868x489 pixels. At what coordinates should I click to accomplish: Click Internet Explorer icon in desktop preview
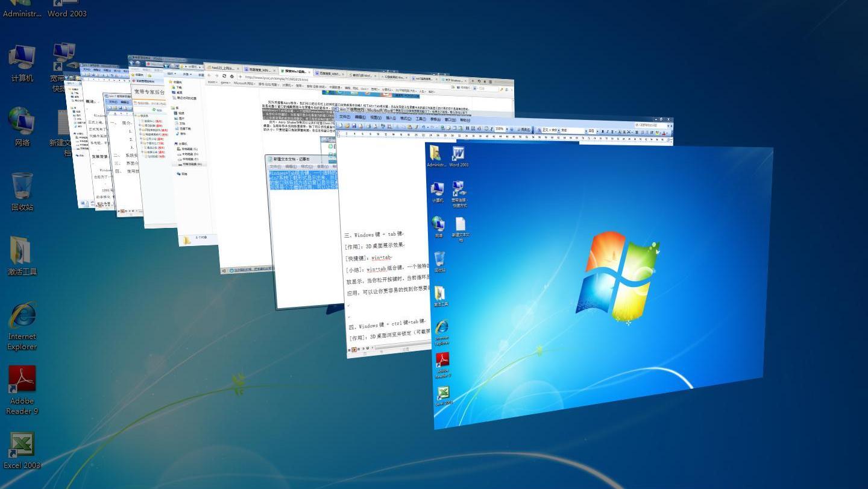442,333
